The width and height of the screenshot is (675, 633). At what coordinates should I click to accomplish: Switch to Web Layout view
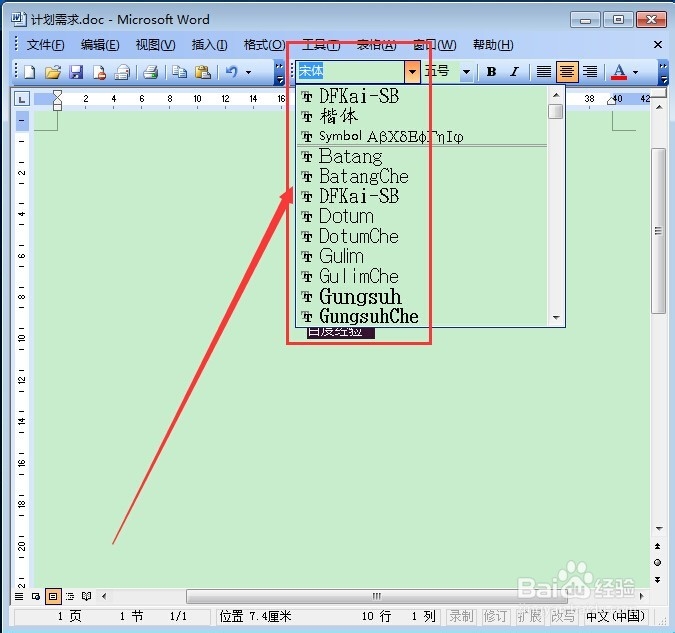(36, 596)
